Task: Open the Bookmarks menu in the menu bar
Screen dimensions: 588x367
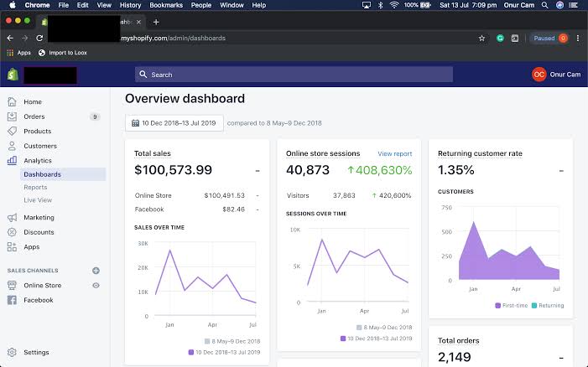Action: 166,5
